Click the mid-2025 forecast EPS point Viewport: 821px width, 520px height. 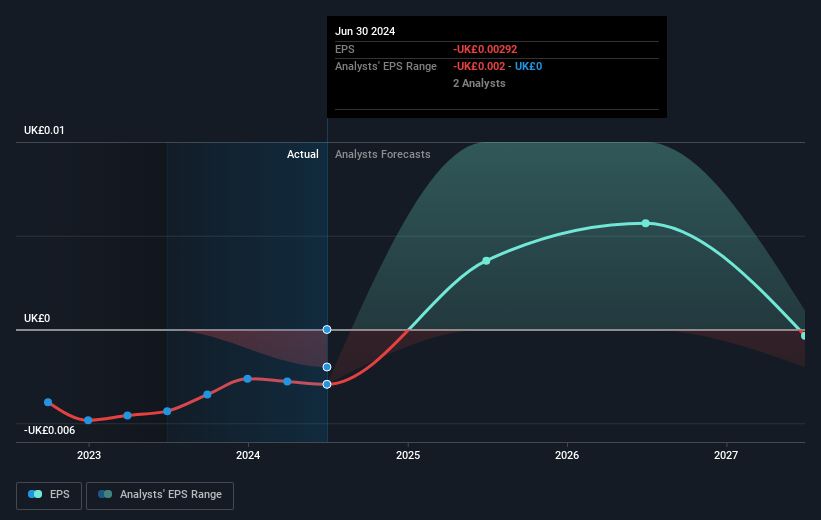(486, 261)
